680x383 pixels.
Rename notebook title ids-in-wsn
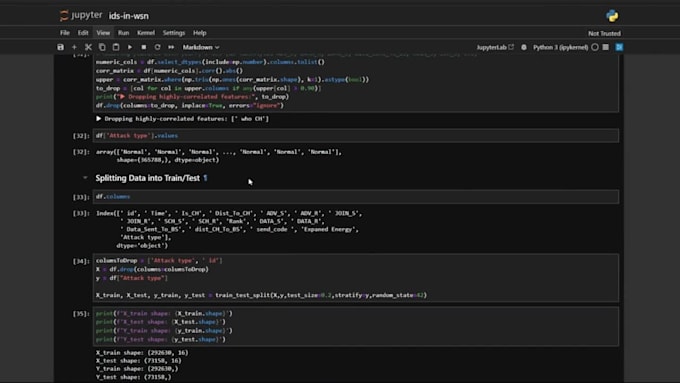pos(128,16)
